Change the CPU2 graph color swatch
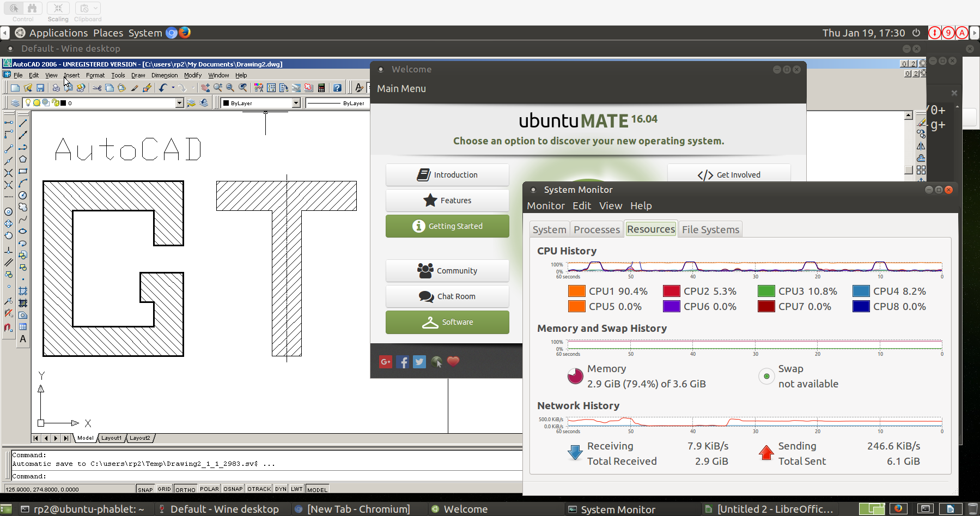Image resolution: width=980 pixels, height=516 pixels. tap(672, 291)
